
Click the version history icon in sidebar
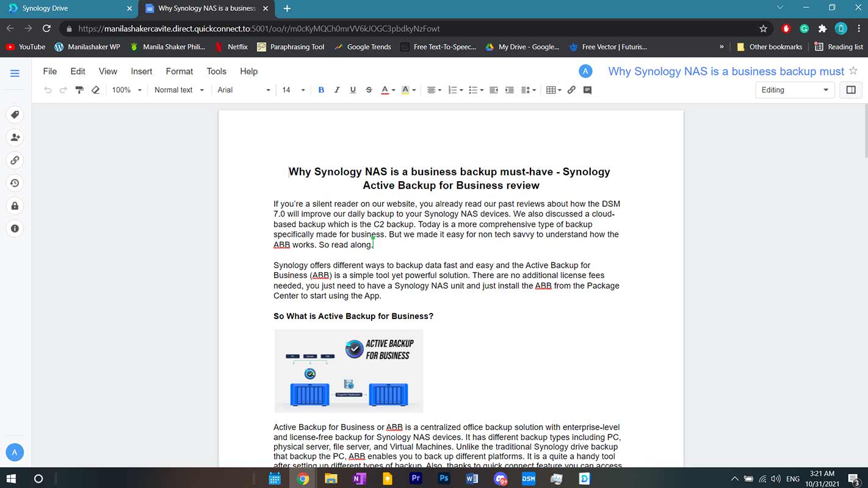[x=15, y=183]
